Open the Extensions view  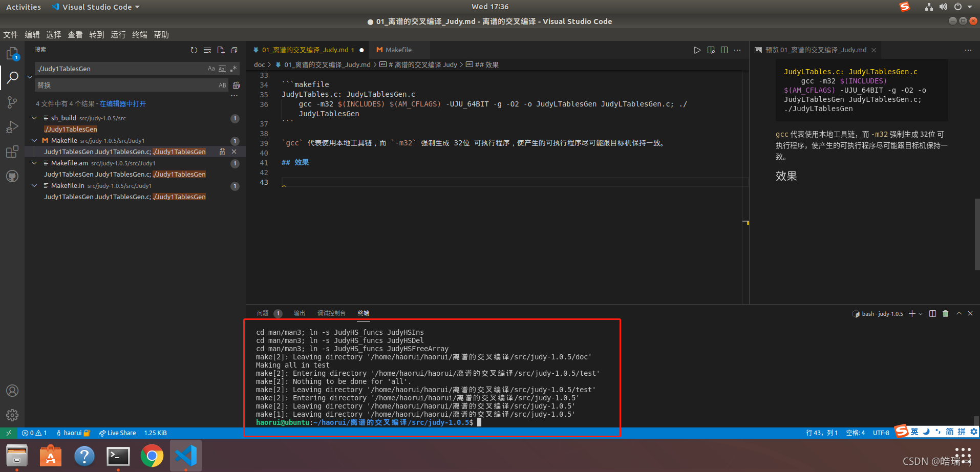point(12,152)
